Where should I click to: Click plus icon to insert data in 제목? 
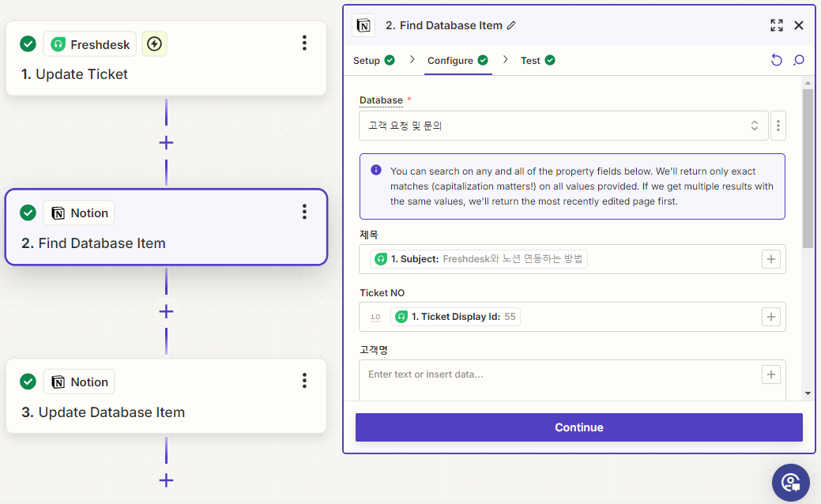(x=770, y=259)
